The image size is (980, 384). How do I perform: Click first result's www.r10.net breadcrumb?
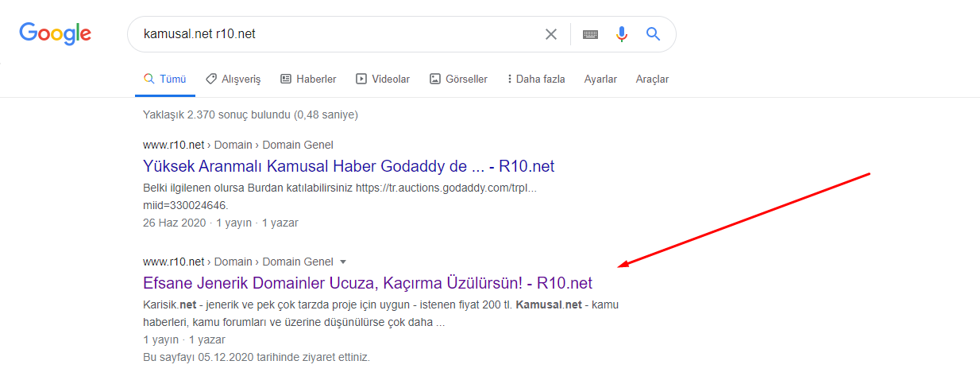click(x=174, y=145)
